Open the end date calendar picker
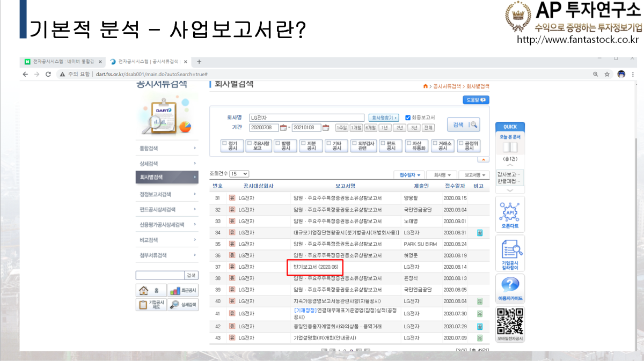 [326, 128]
